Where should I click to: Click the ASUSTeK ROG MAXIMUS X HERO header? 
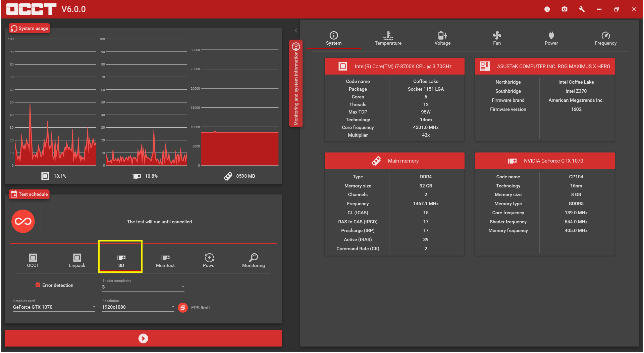[553, 67]
